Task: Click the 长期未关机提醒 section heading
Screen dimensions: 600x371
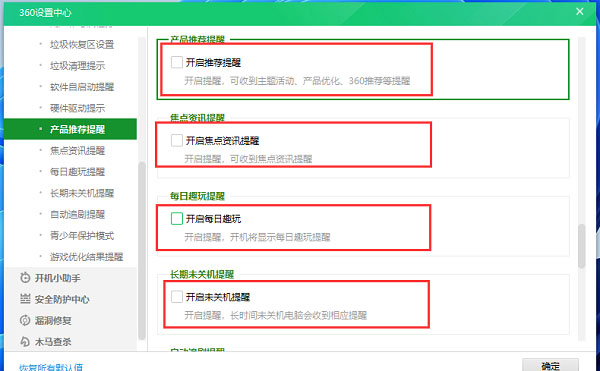Action: point(202,274)
